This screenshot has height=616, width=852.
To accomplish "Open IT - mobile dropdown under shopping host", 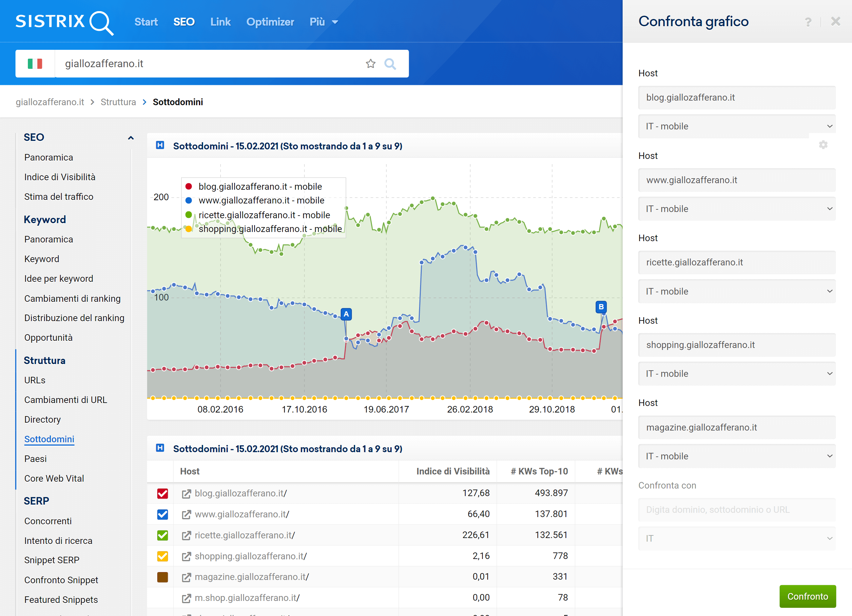I will point(736,374).
